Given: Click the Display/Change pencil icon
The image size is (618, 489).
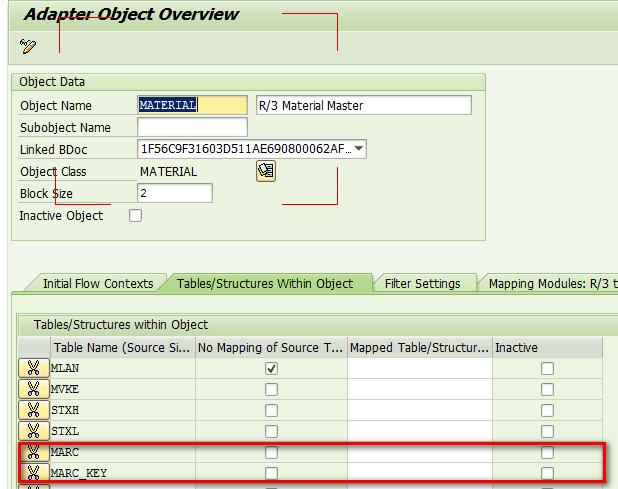Looking at the screenshot, I should 28,46.
